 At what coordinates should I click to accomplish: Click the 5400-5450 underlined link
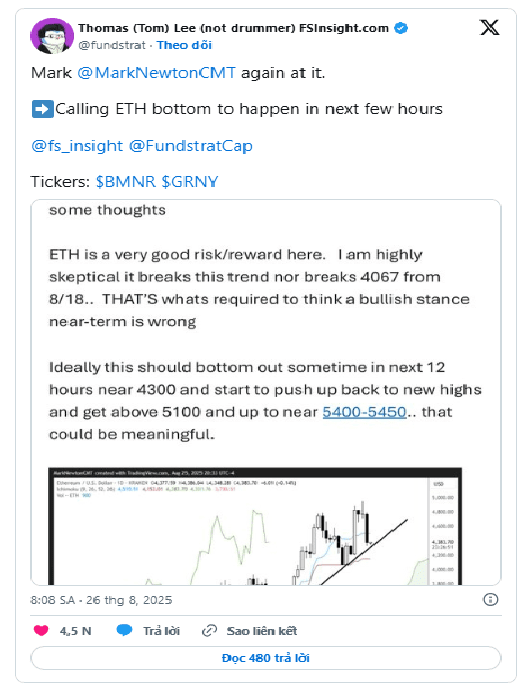tap(364, 412)
